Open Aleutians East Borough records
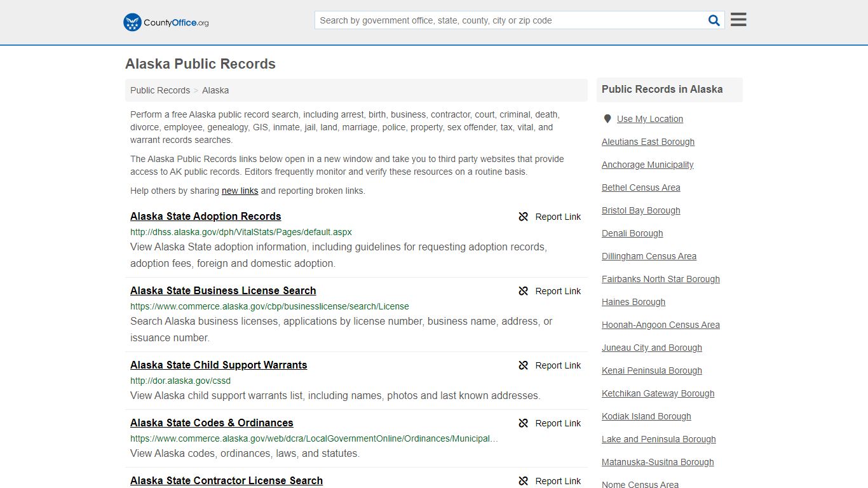The width and height of the screenshot is (868, 488). (648, 142)
